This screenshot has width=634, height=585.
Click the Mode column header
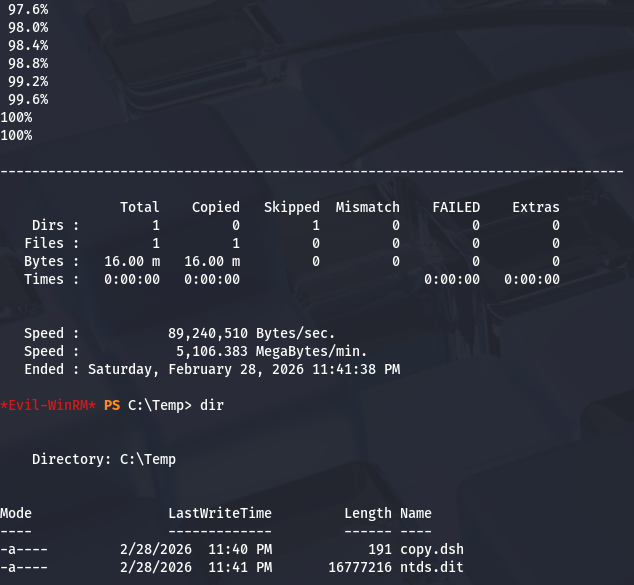pyautogui.click(x=16, y=513)
